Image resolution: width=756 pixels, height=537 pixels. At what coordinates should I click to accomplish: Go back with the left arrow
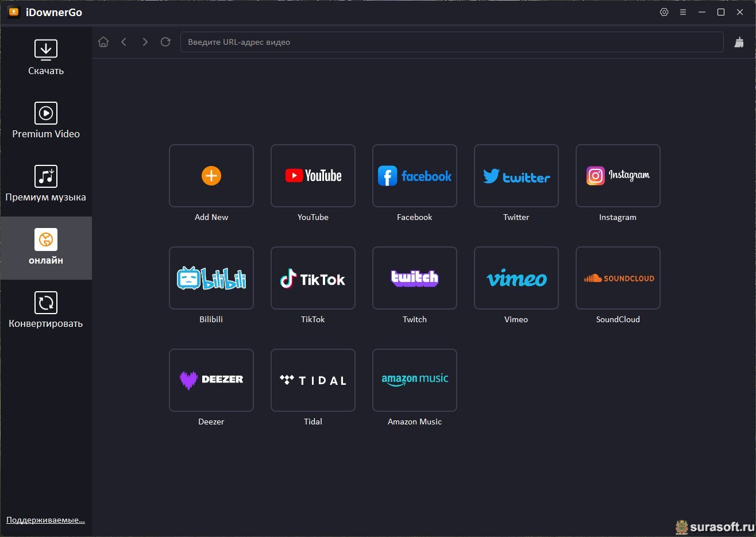[124, 42]
